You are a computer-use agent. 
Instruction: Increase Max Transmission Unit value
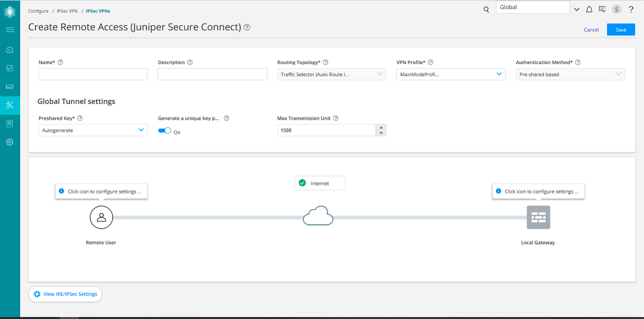[381, 127]
